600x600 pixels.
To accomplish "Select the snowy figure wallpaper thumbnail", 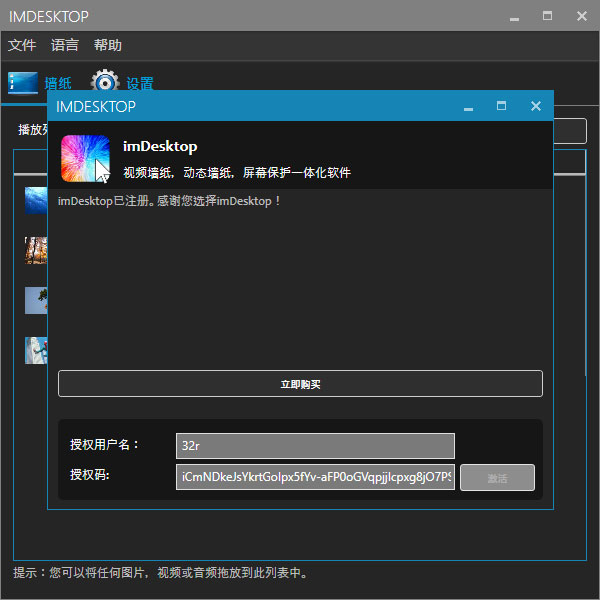I will [36, 351].
